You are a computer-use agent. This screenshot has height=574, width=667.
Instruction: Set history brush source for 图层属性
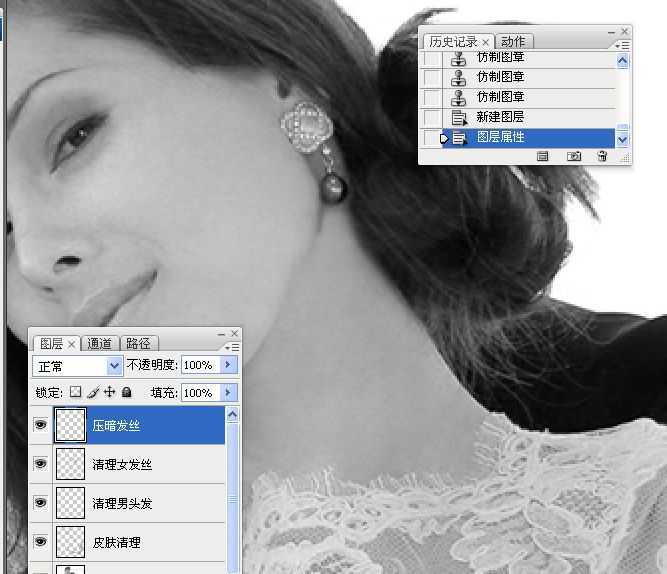click(x=432, y=138)
